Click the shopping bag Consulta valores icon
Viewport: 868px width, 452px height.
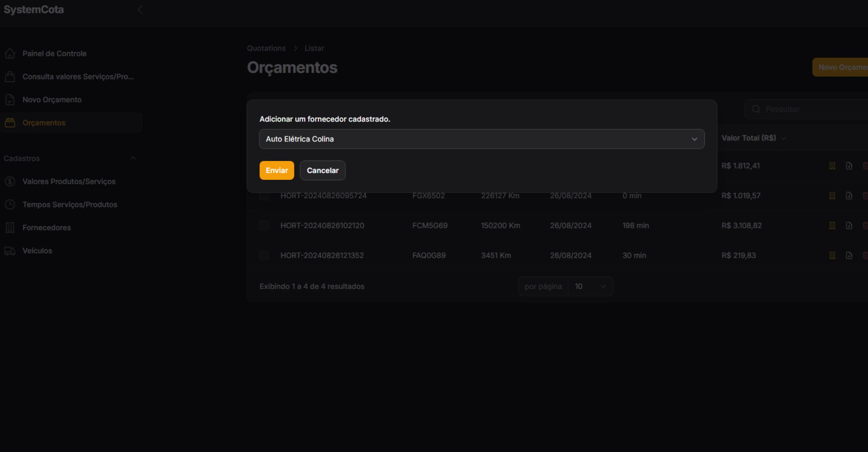click(10, 77)
